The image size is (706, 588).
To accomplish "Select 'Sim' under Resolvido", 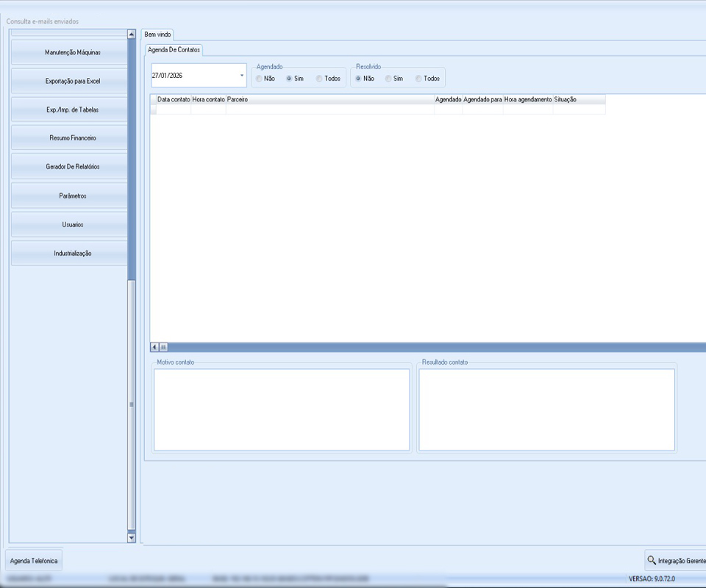I will [388, 79].
